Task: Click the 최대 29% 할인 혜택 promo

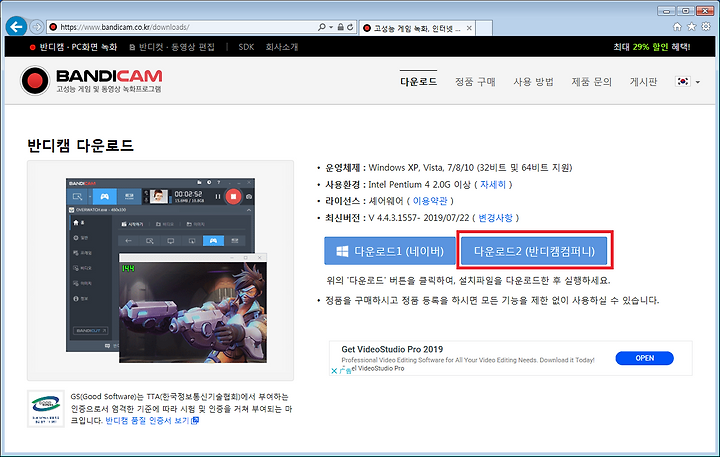Action: pyautogui.click(x=652, y=47)
